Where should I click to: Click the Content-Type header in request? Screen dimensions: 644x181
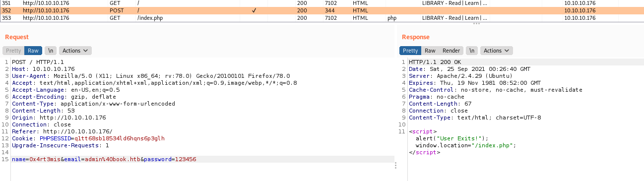(93, 104)
